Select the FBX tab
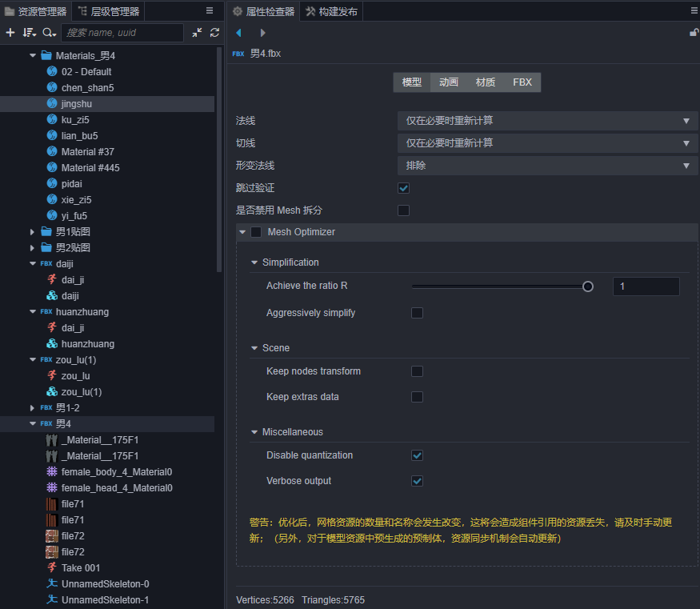Image resolution: width=700 pixels, height=609 pixels. (x=522, y=82)
